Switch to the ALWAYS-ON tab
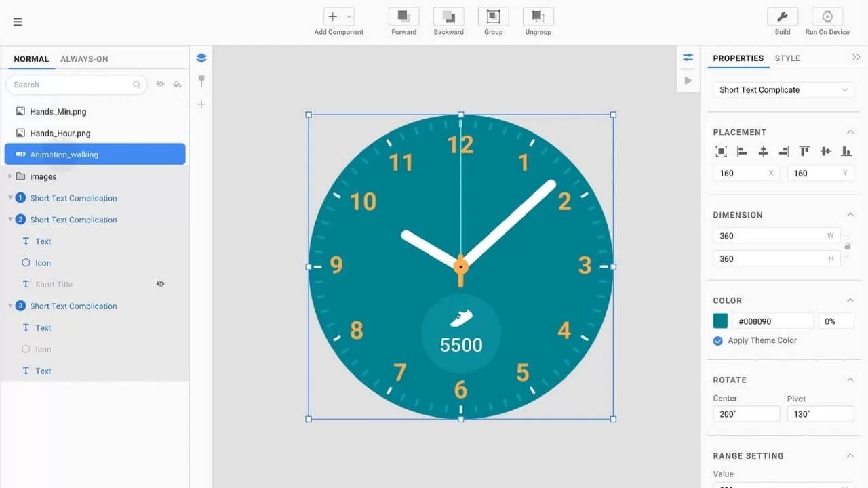Viewport: 868px width, 488px height. (84, 59)
